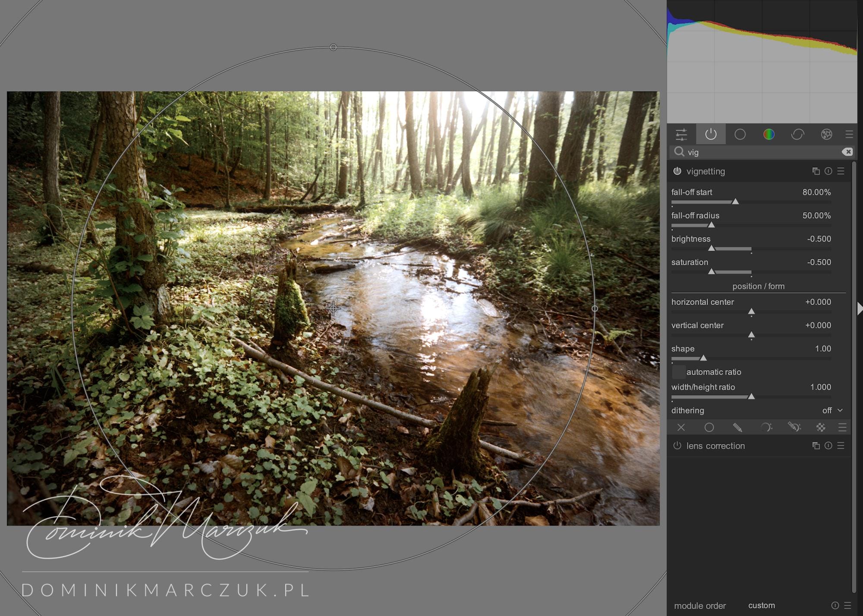
Task: Select parametric mask icon
Action: point(766,427)
